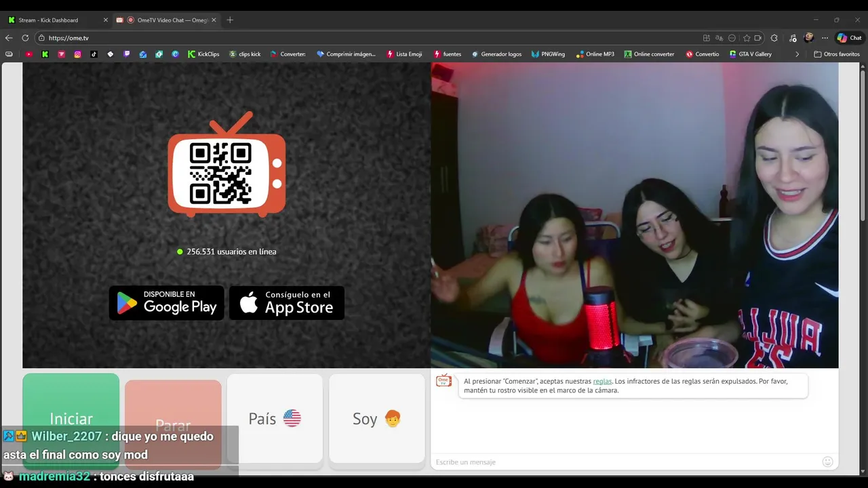The width and height of the screenshot is (868, 488).
Task: Click the webcam video feed
Action: 635,216
